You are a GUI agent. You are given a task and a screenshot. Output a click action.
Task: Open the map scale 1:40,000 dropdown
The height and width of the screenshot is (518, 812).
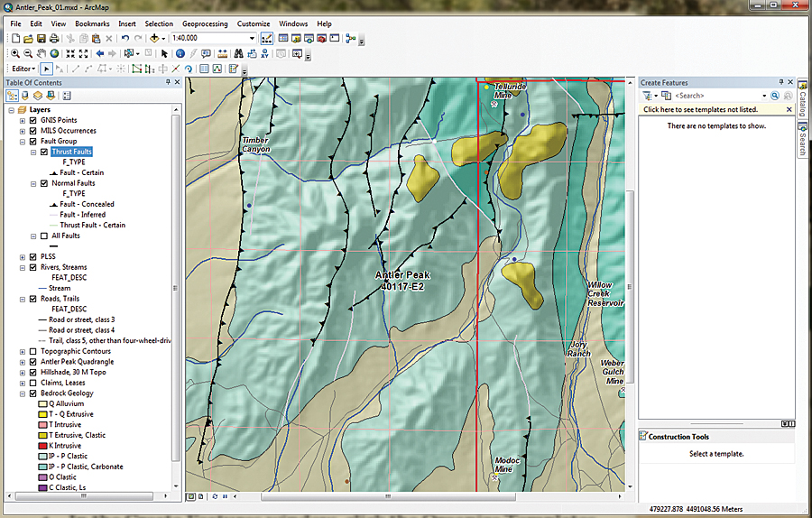[x=251, y=39]
